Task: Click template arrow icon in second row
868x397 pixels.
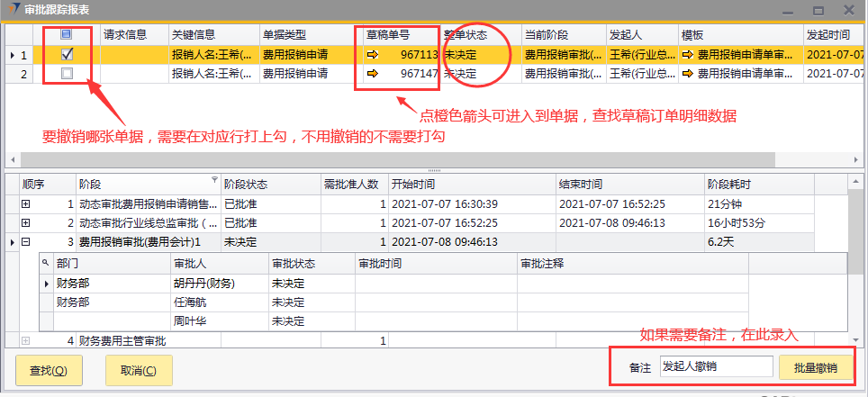Action: [689, 74]
